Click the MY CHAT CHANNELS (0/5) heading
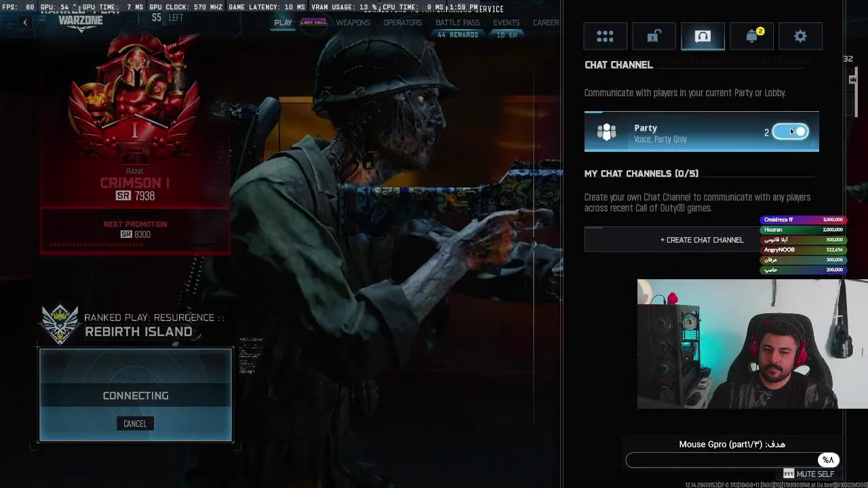 642,174
